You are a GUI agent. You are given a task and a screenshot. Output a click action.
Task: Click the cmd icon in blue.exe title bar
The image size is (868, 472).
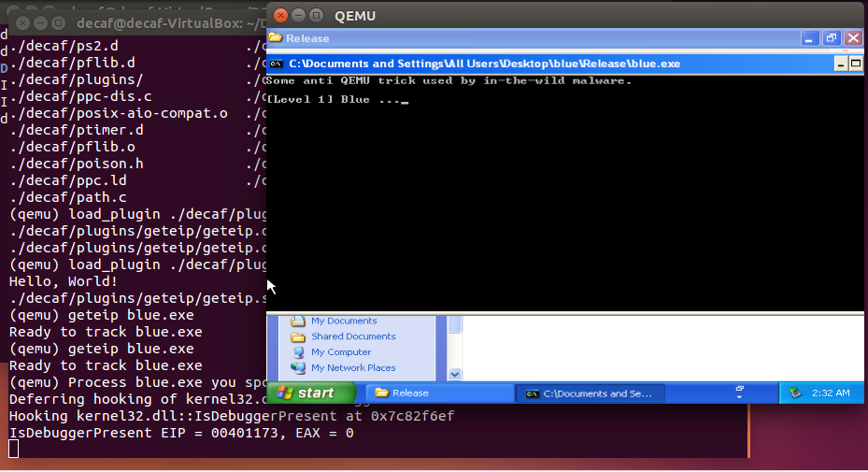(x=276, y=64)
